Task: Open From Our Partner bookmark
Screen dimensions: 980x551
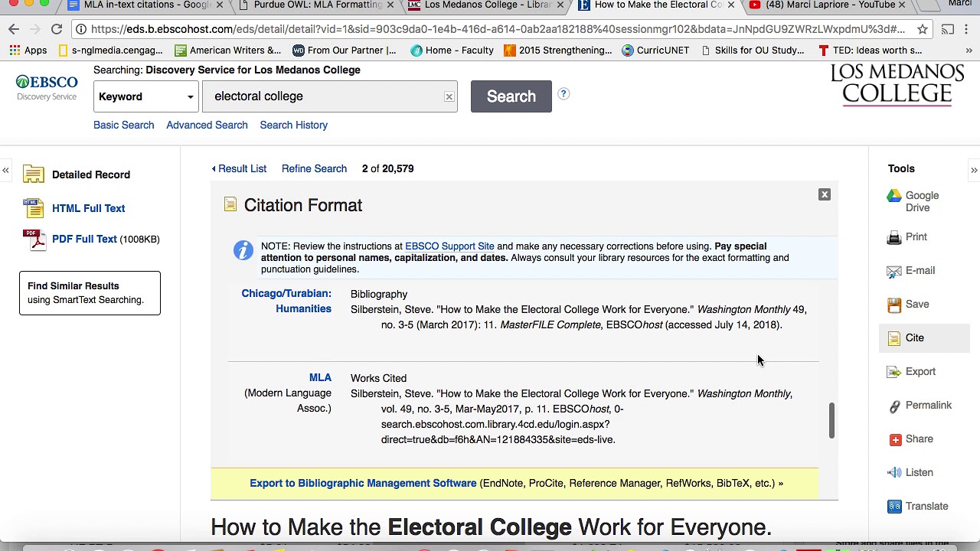Action: coord(345,51)
